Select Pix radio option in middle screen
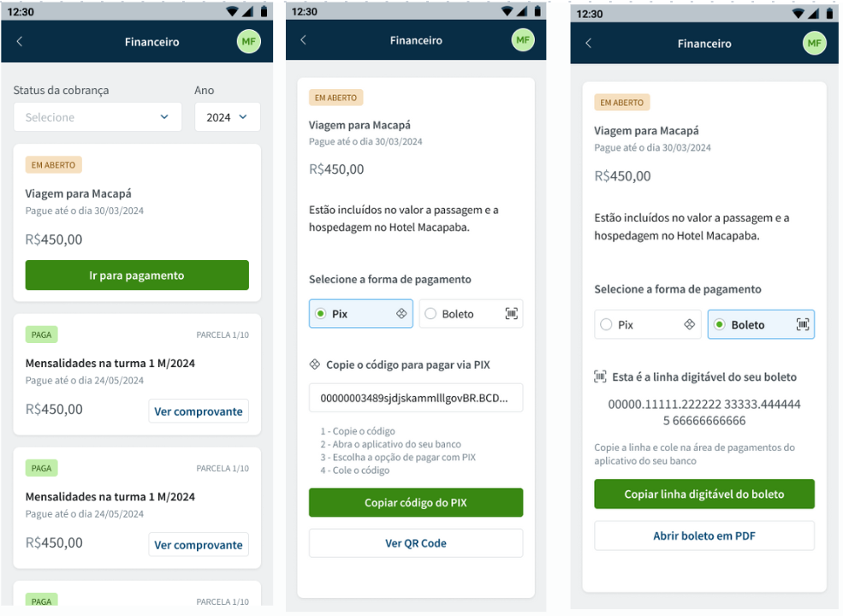Viewport: 843px width, 616px height. (x=361, y=313)
